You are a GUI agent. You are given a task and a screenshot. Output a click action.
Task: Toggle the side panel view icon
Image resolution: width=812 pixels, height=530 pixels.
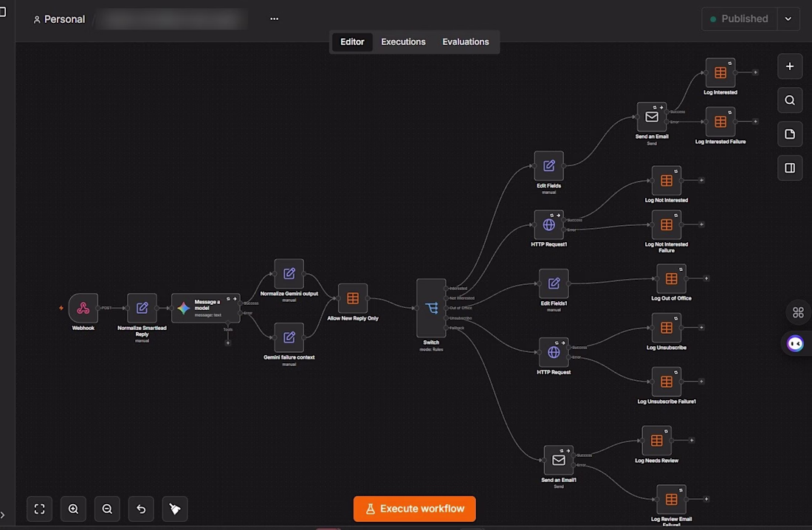coord(790,168)
